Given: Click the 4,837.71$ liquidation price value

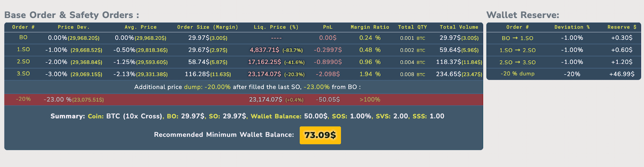Looking at the screenshot, I should click(x=264, y=50).
